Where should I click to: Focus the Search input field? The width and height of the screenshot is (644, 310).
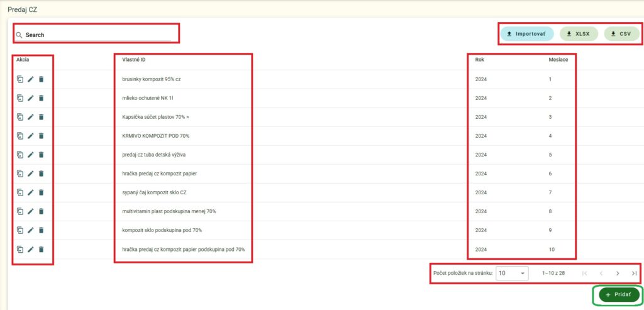click(x=97, y=35)
